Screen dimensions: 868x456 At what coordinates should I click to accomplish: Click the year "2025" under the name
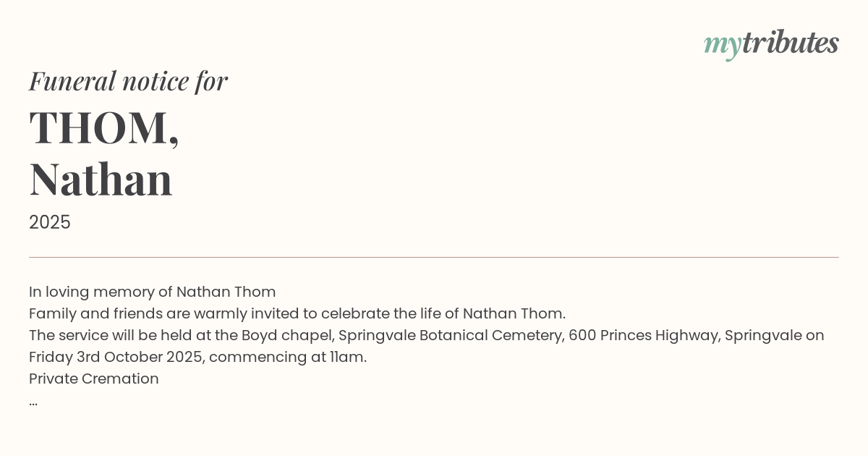coord(50,222)
